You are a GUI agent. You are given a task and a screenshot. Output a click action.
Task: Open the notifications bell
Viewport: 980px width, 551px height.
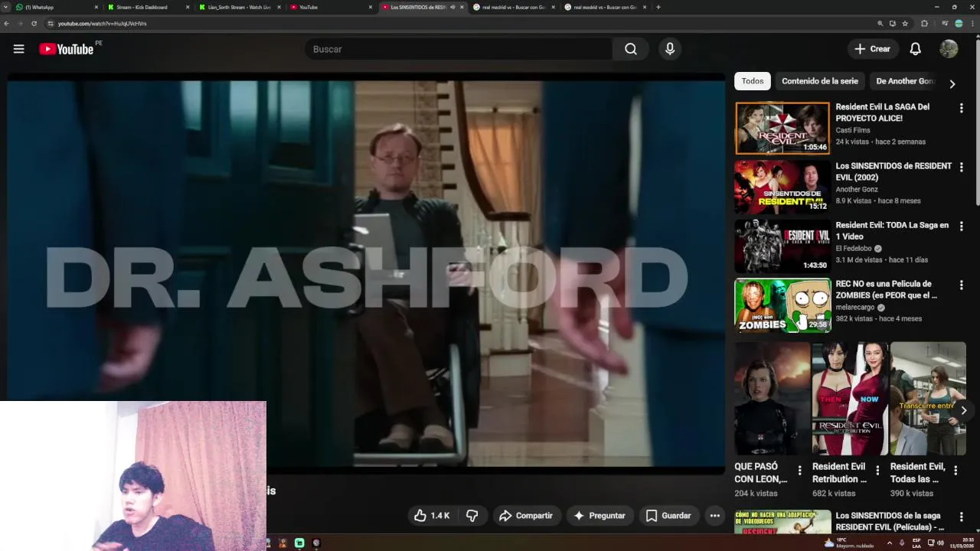coord(915,49)
